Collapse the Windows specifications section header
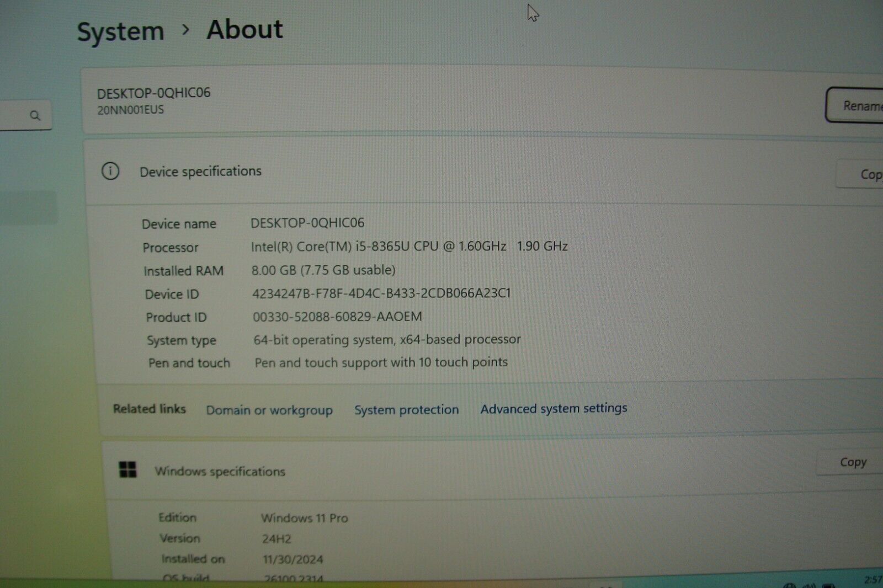883x588 pixels. pos(491,471)
